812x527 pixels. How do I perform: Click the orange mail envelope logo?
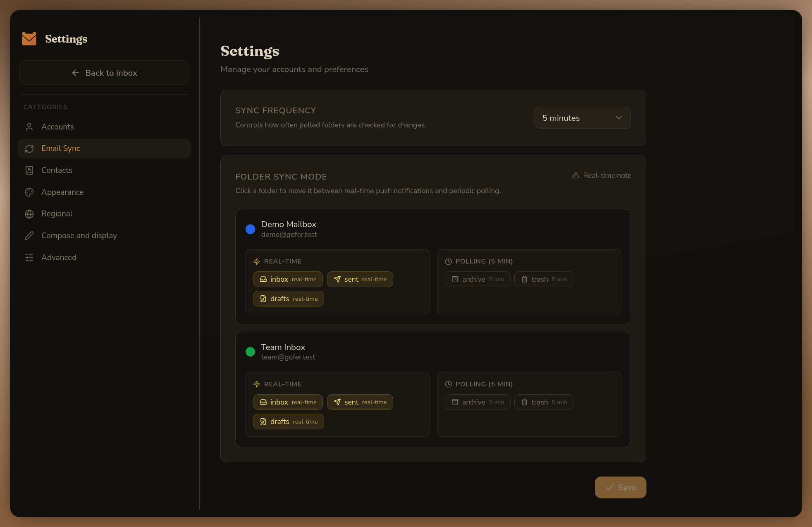point(29,38)
